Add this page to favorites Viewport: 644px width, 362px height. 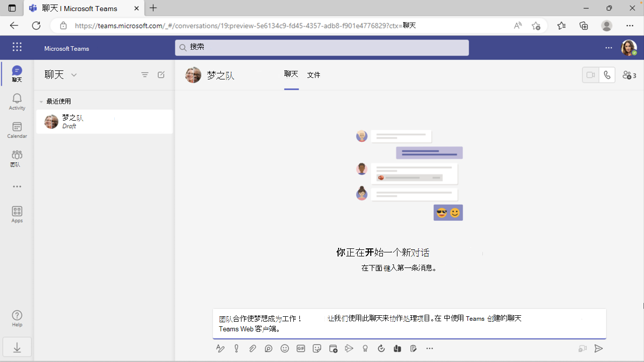[536, 26]
